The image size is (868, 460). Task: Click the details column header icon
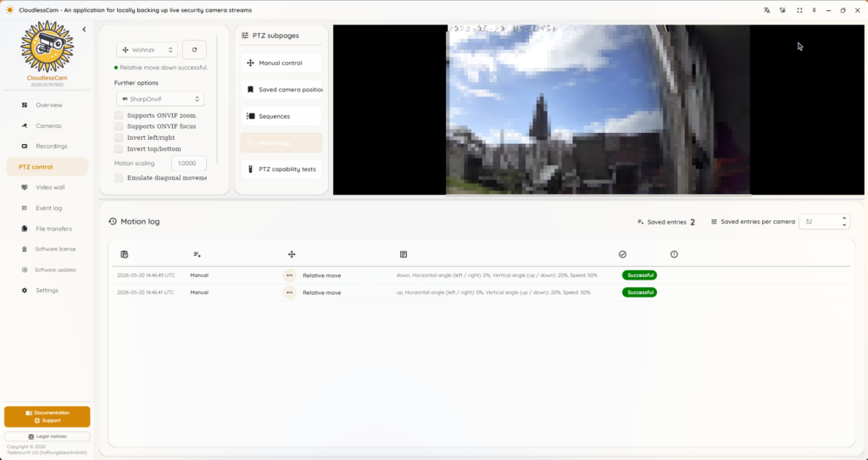403,254
